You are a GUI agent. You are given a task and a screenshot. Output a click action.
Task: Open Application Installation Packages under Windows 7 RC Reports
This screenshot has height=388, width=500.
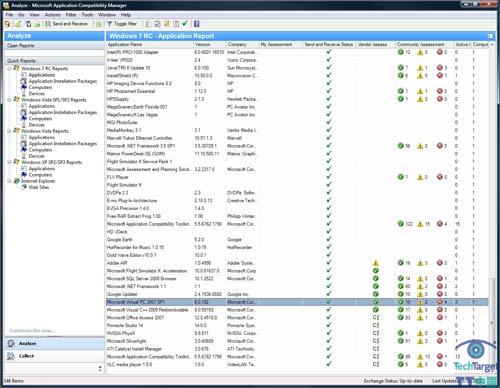(x=63, y=81)
